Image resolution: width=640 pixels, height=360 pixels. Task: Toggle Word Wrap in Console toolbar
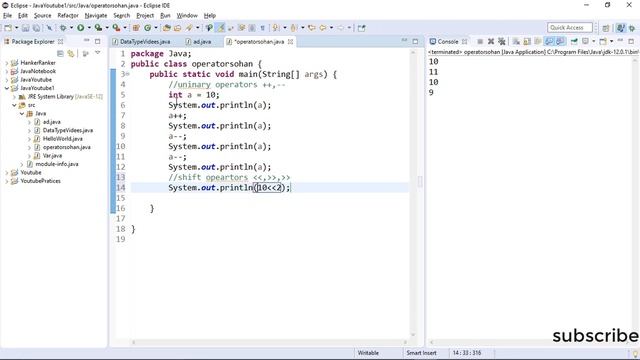538,41
